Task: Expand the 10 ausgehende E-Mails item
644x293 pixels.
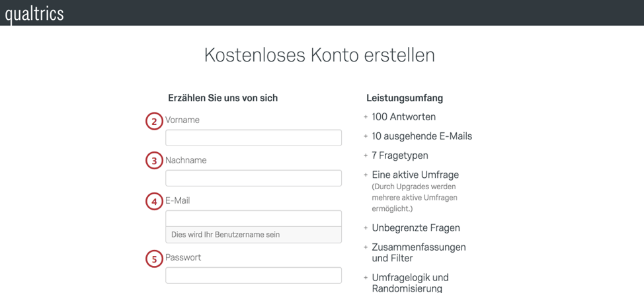Action: coord(422,136)
